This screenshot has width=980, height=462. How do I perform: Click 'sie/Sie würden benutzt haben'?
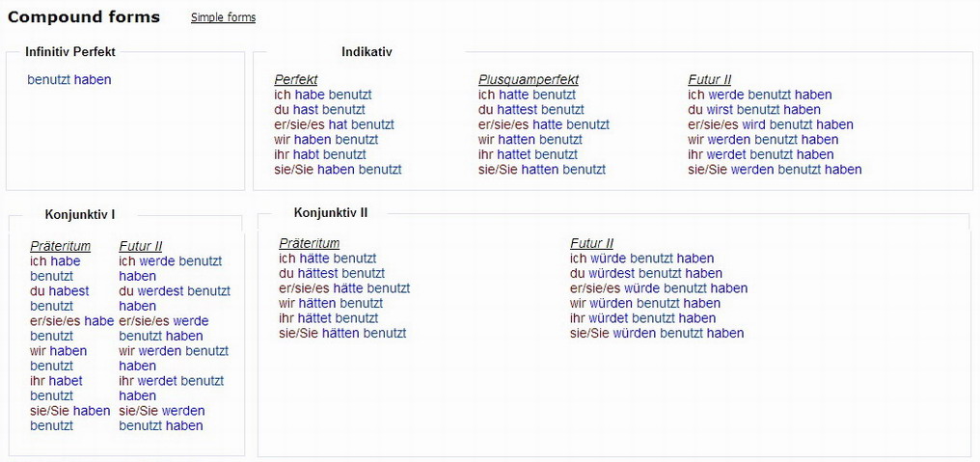656,333
